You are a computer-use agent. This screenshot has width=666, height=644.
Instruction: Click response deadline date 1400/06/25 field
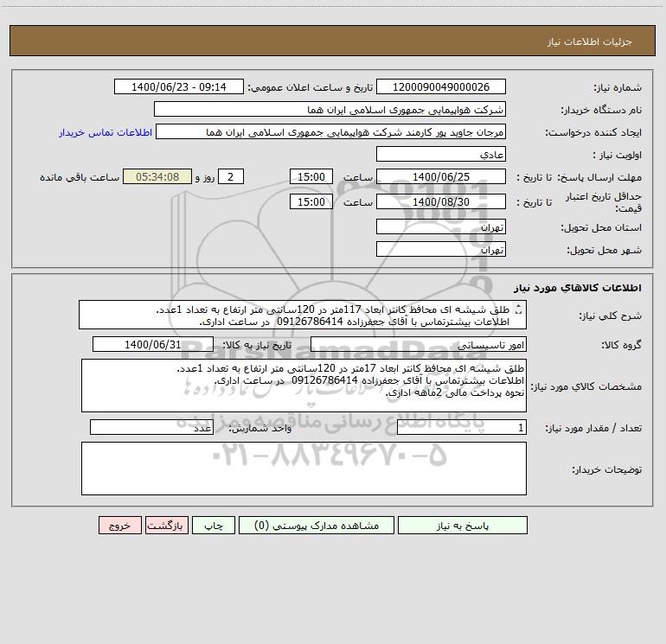click(x=441, y=176)
